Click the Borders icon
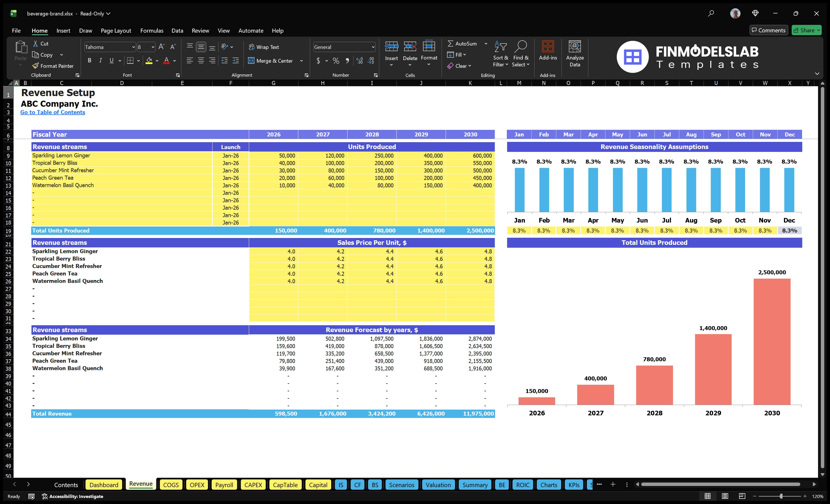830x504 pixels. [x=130, y=61]
